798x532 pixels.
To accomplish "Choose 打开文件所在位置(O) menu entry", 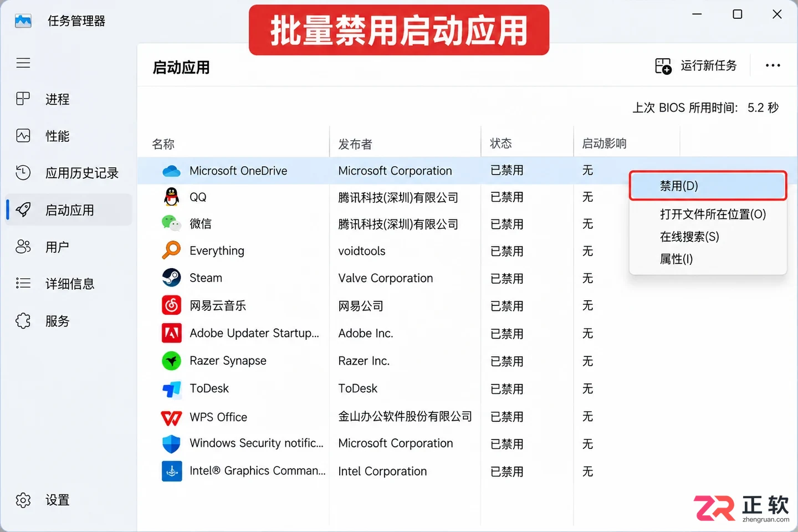I will [x=713, y=214].
